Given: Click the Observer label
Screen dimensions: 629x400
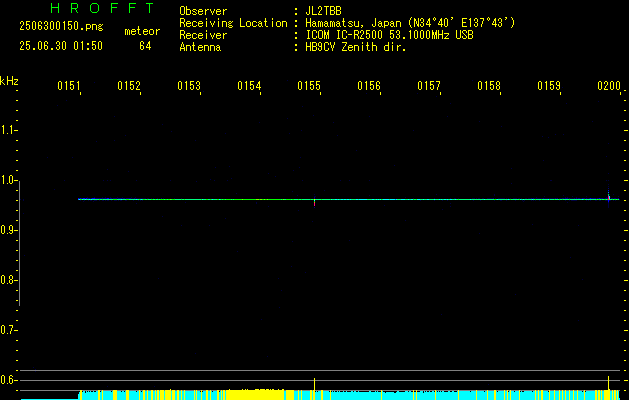Looking at the screenshot, I should tap(203, 11).
